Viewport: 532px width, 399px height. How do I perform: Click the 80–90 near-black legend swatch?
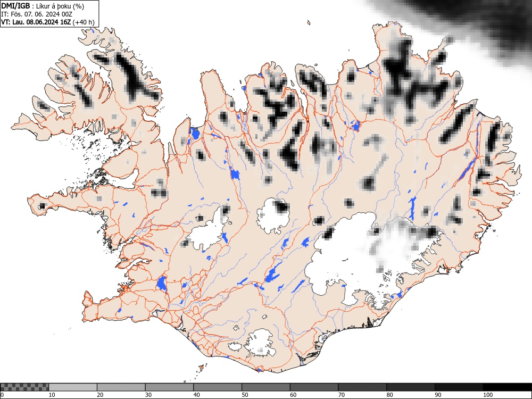411,387
